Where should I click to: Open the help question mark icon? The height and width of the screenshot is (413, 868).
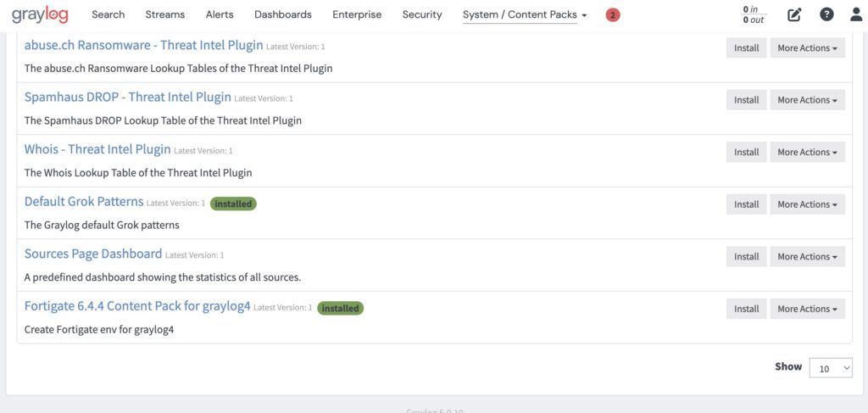[826, 15]
